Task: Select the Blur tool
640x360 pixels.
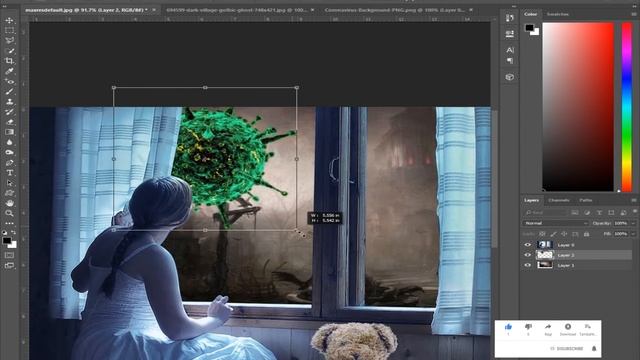Action: point(9,142)
